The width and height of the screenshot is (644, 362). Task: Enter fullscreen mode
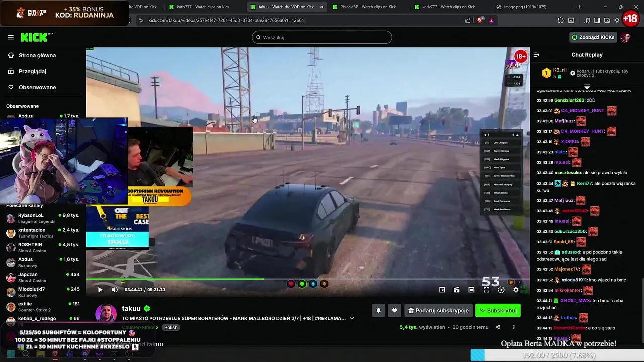pos(486,290)
